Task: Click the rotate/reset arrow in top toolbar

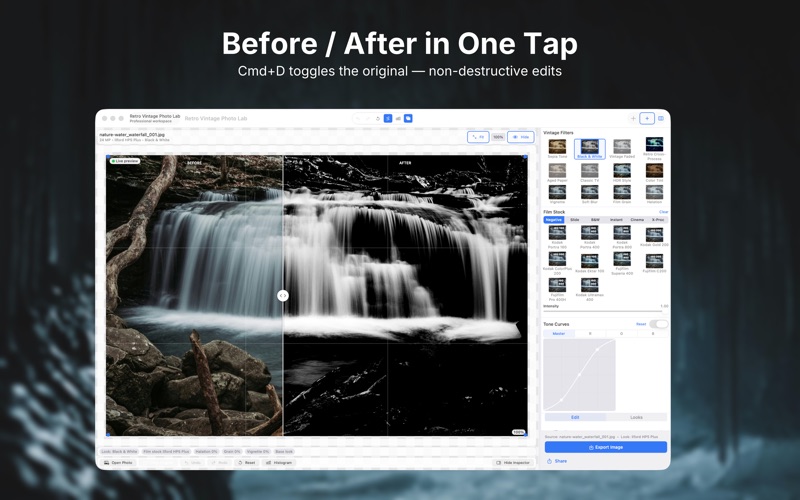Action: tap(378, 118)
